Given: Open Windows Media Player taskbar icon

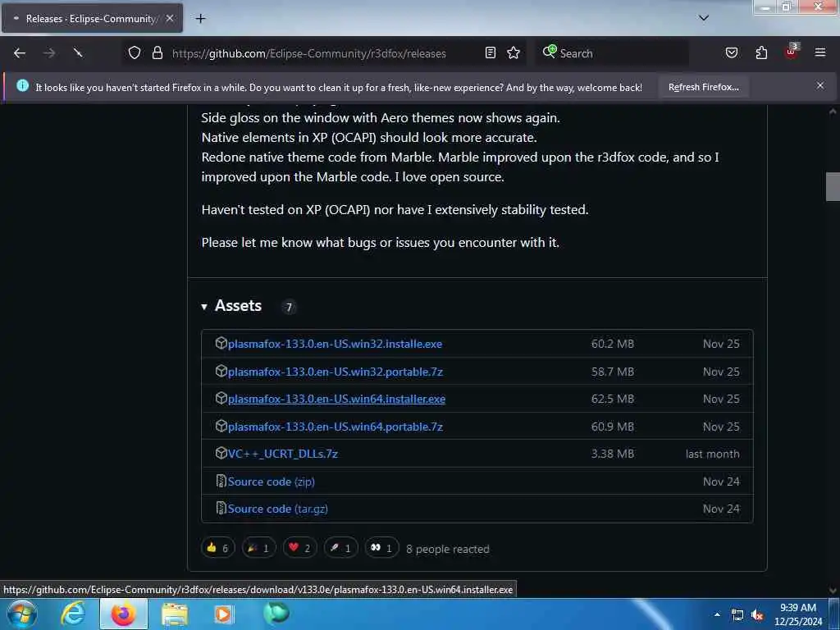Looking at the screenshot, I should (224, 614).
